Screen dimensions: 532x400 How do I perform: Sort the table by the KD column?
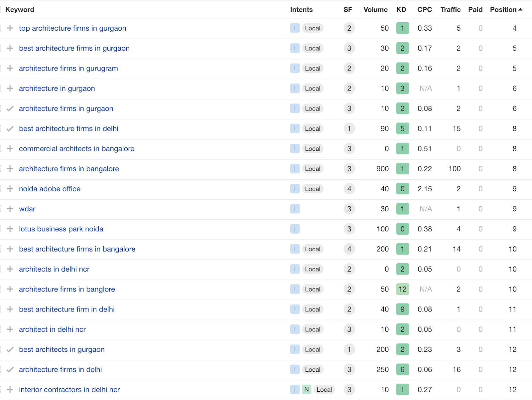401,9
